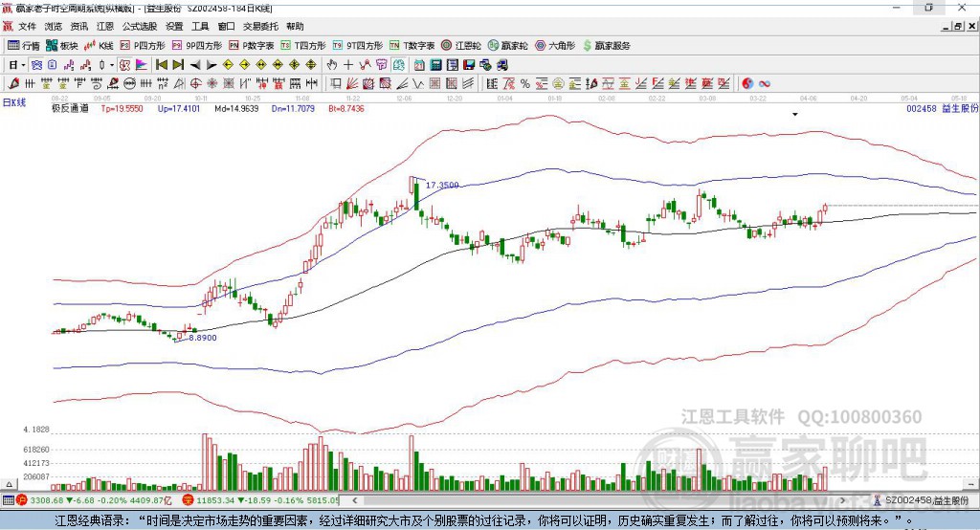Jump to first bar icon

[161, 65]
